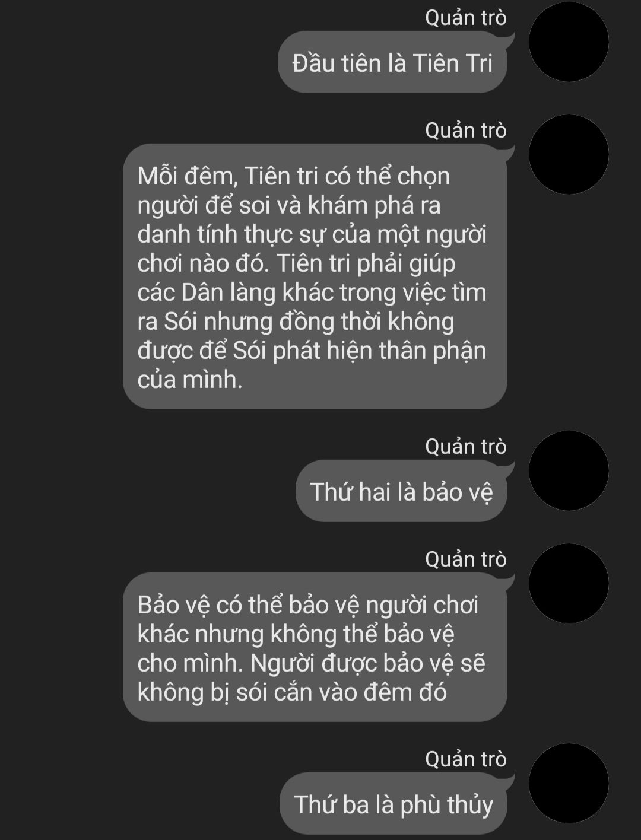Tap avatar beside 'Thứ ba là phù thủy'

[x=568, y=783]
